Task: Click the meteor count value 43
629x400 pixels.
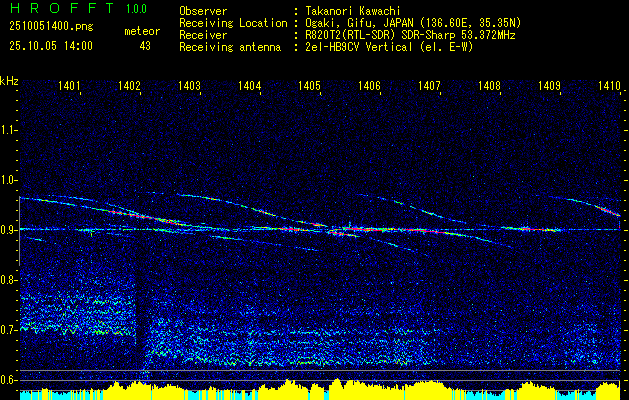Action: coord(145,46)
